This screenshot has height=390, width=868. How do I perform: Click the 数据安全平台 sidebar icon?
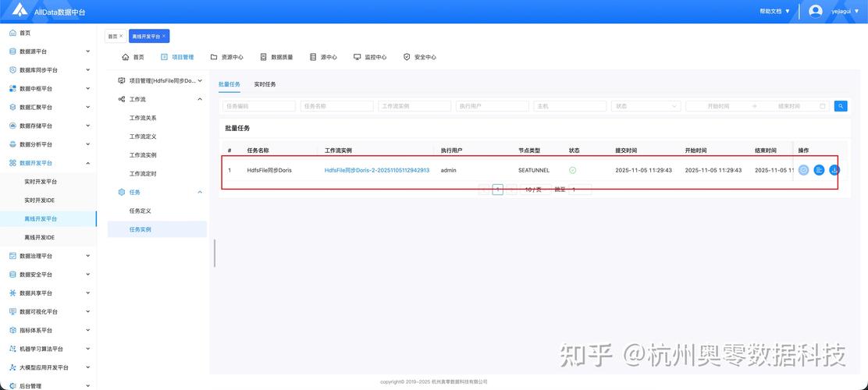[12, 275]
